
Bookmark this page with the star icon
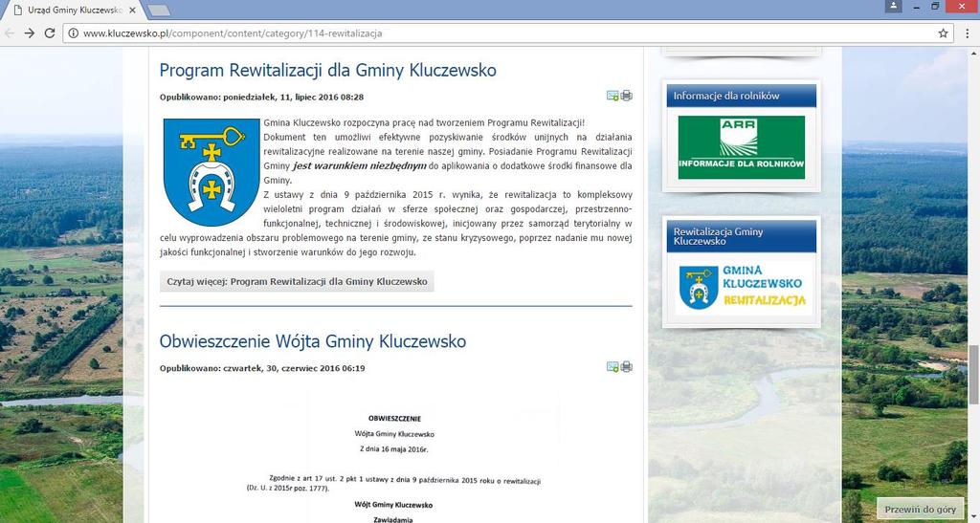coord(943,33)
